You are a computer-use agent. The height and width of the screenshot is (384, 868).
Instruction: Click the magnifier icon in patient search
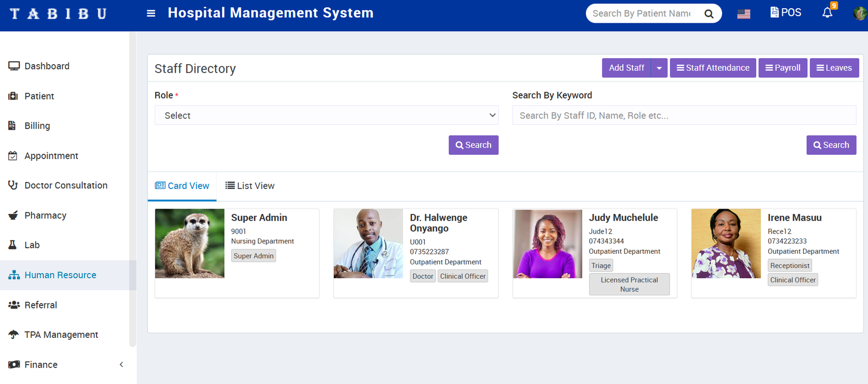(709, 14)
